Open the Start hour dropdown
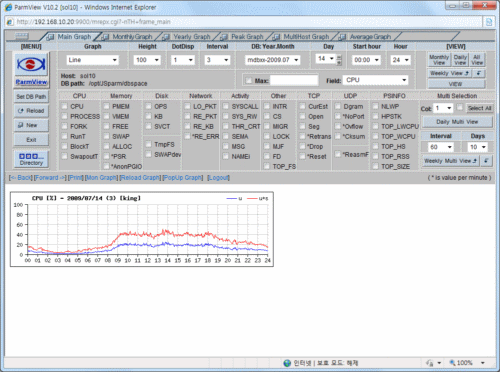The height and width of the screenshot is (372, 500). [366, 60]
